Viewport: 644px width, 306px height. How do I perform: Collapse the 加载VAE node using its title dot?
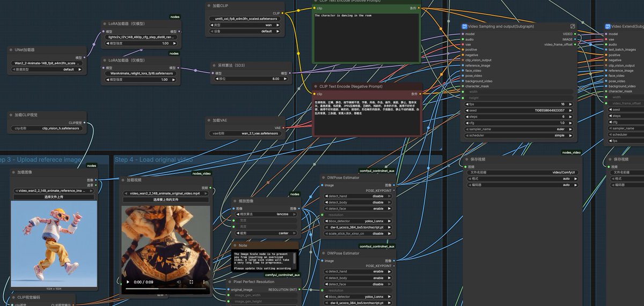click(x=209, y=120)
